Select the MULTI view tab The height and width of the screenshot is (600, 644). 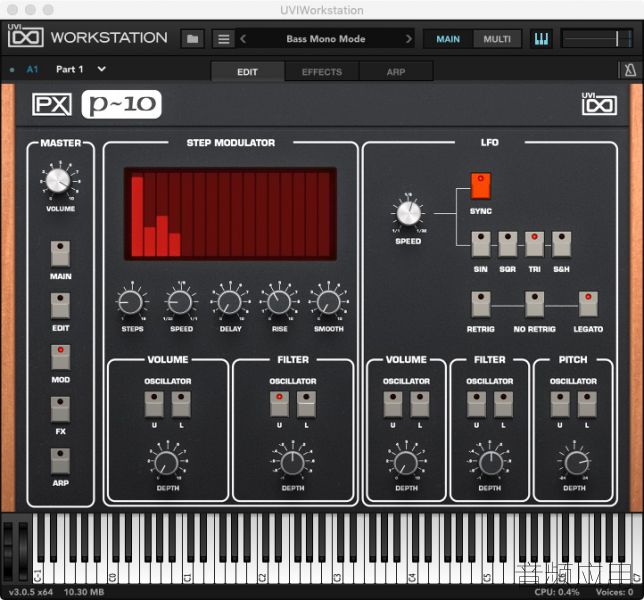497,39
